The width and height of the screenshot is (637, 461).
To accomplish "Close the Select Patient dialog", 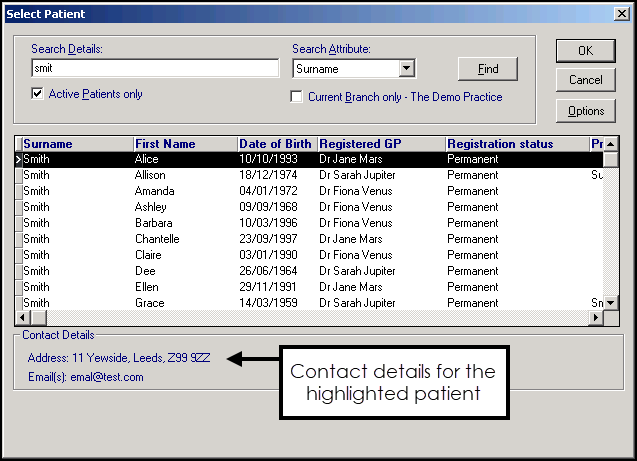I will (x=620, y=14).
